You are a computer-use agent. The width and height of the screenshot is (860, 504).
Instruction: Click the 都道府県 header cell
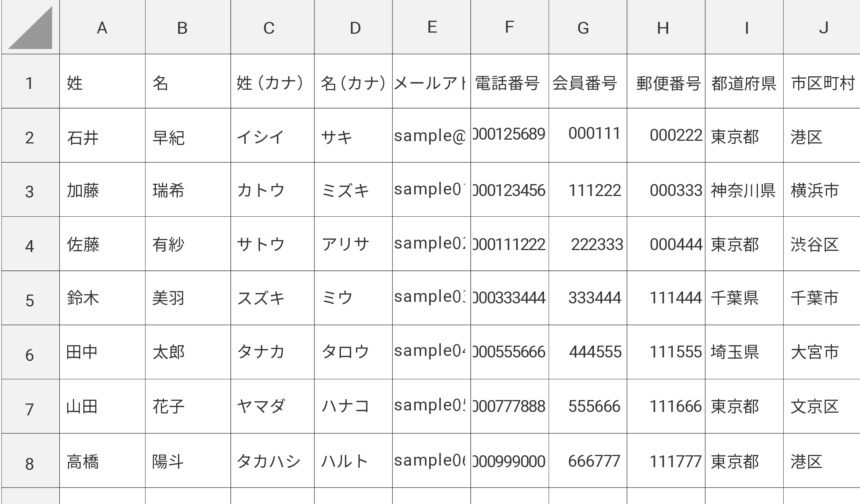pos(743,83)
